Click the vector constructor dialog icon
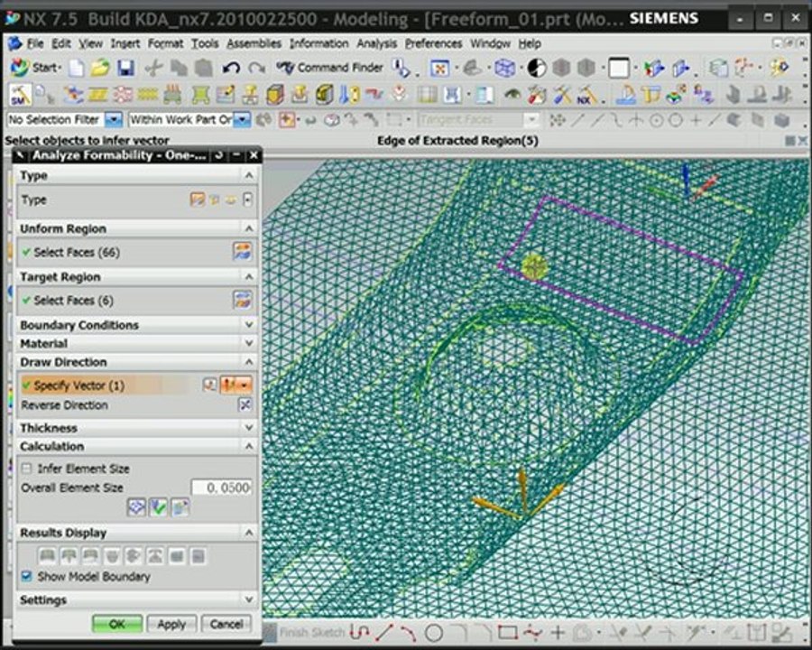 coord(209,385)
